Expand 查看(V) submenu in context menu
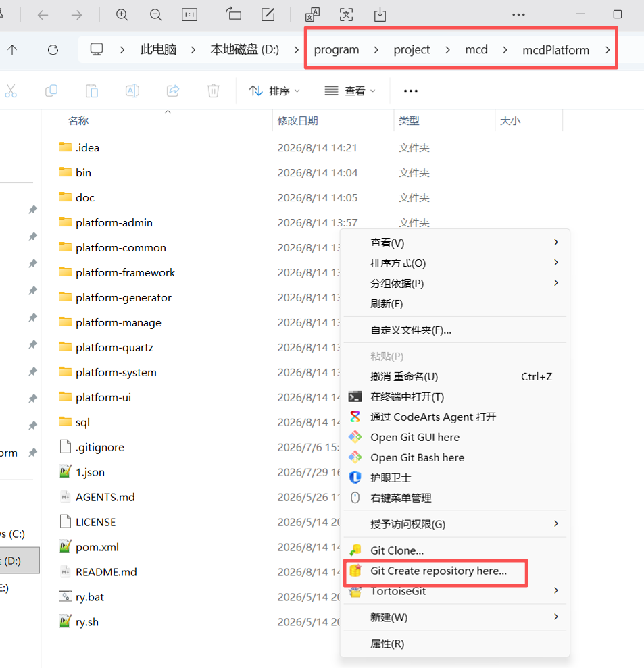The width and height of the screenshot is (644, 668). [x=555, y=242]
